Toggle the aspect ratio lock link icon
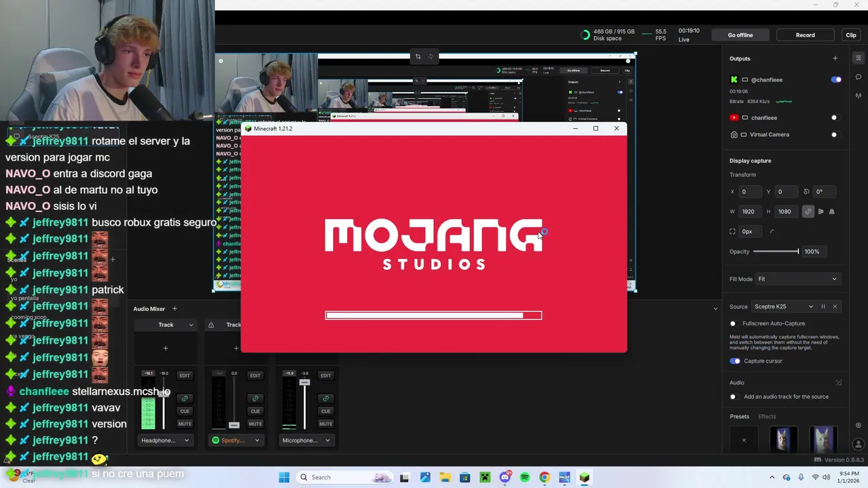 pos(808,211)
